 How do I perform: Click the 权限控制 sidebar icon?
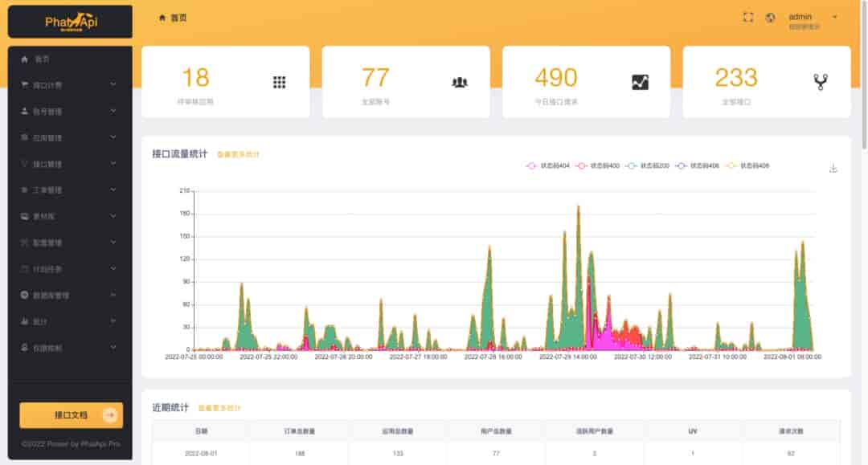click(x=24, y=347)
